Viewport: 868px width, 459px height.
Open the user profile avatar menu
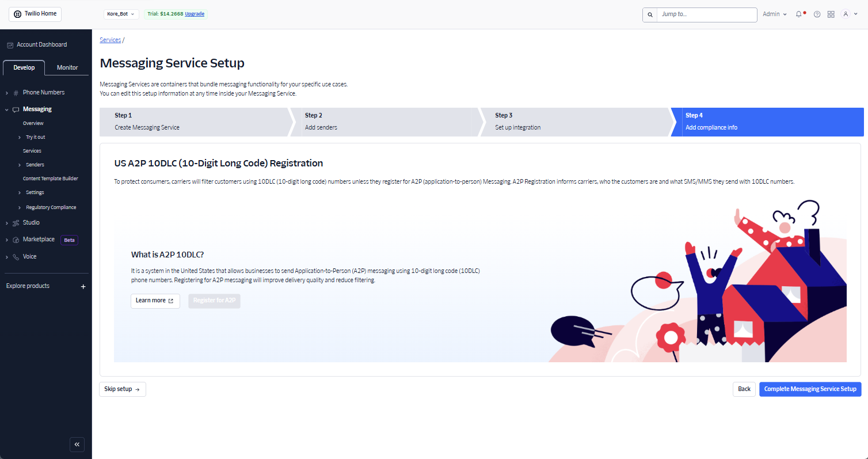point(849,14)
